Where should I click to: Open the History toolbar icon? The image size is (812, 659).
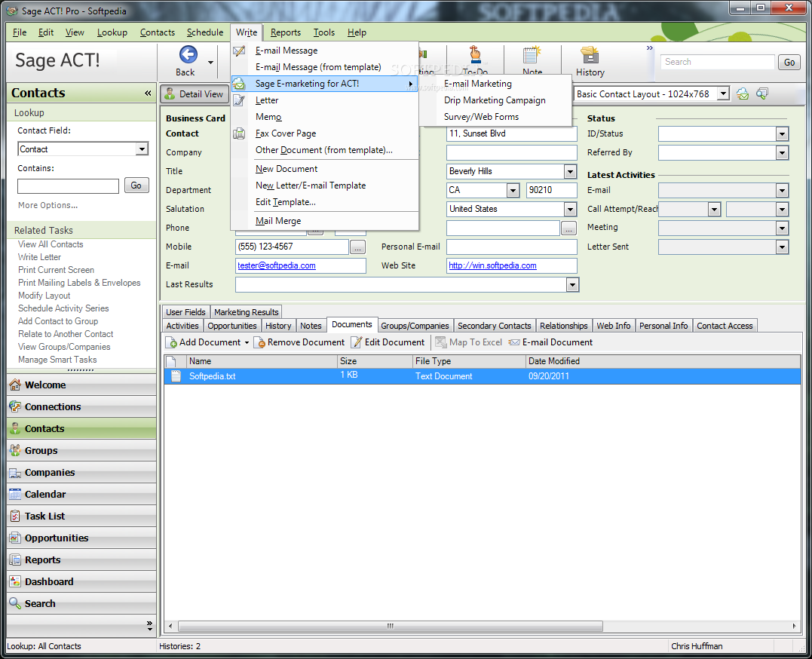pos(590,54)
